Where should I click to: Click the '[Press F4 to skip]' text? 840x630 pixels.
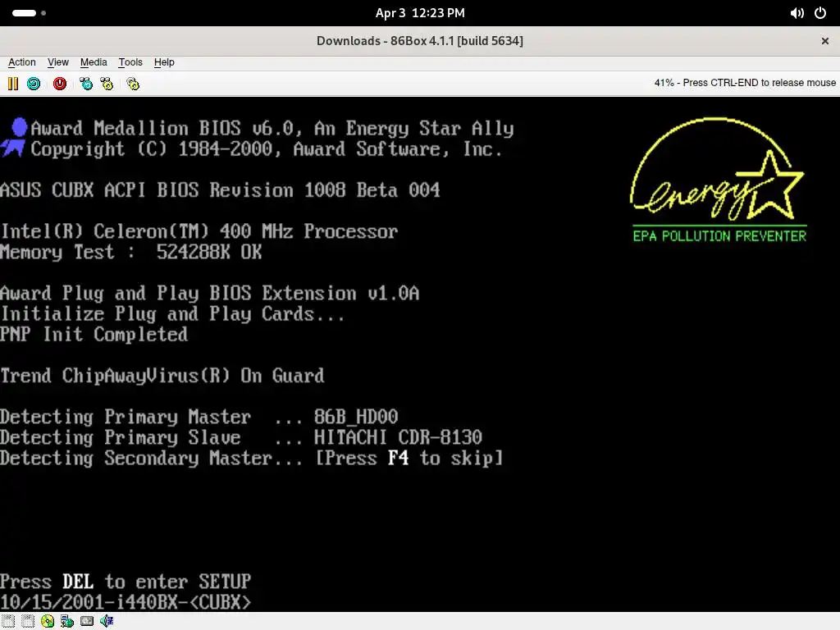tap(409, 458)
